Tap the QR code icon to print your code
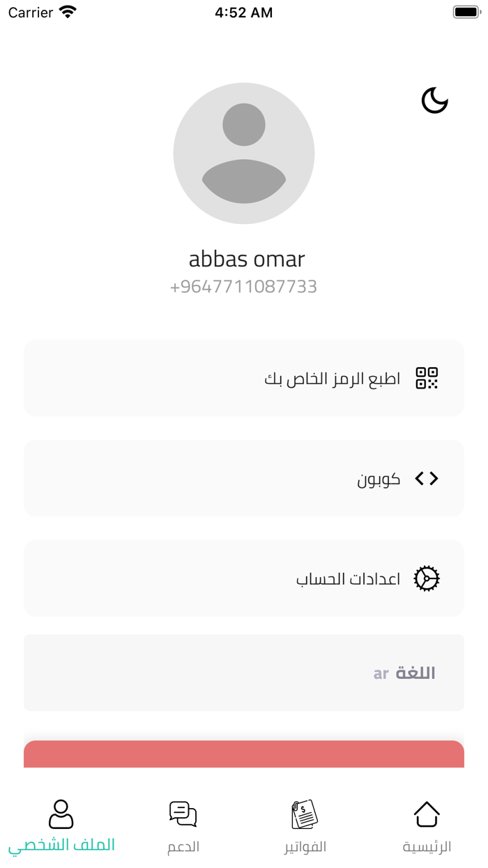The height and width of the screenshot is (868, 488). [428, 377]
